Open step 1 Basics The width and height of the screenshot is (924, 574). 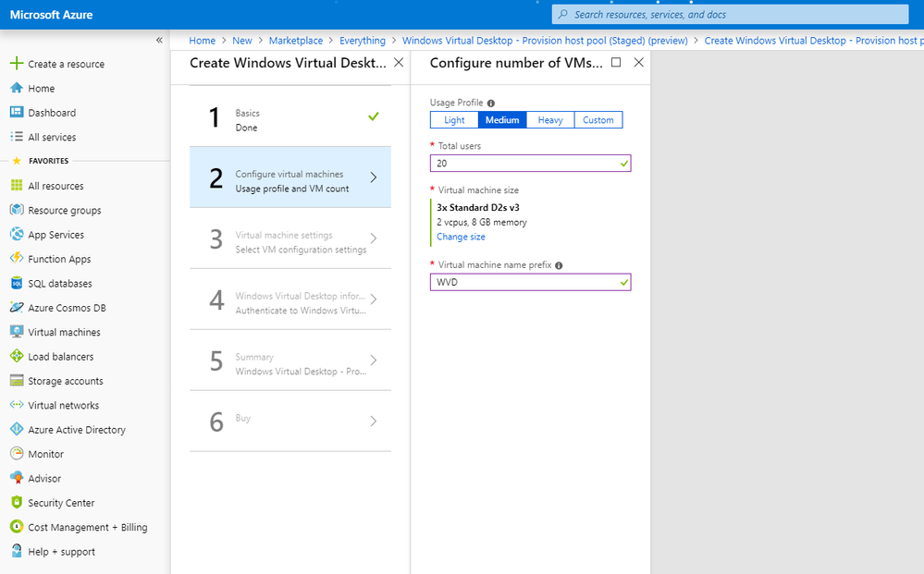coord(290,116)
